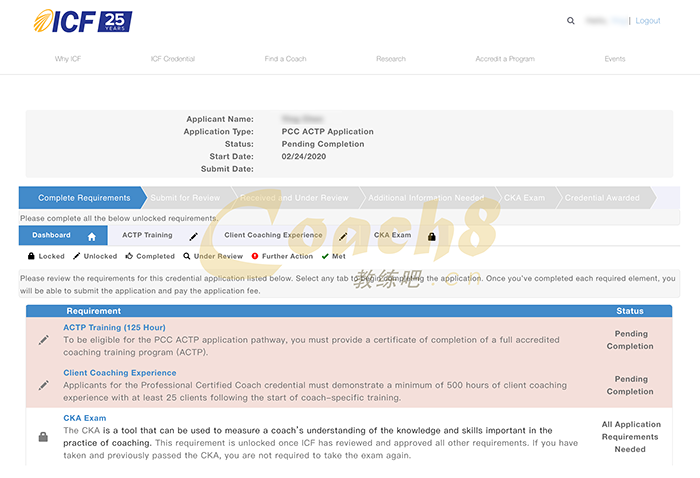Click lock icon in CKA Exam row
The width and height of the screenshot is (700, 478).
(x=43, y=437)
